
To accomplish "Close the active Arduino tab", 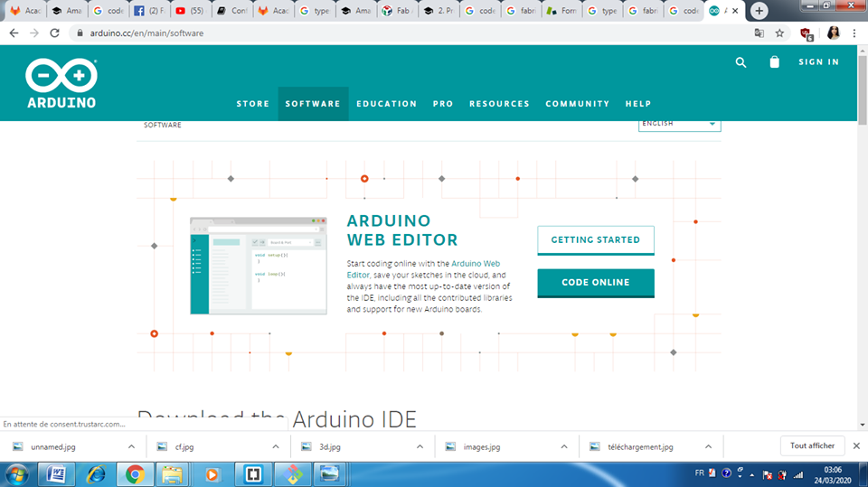I will tap(735, 11).
